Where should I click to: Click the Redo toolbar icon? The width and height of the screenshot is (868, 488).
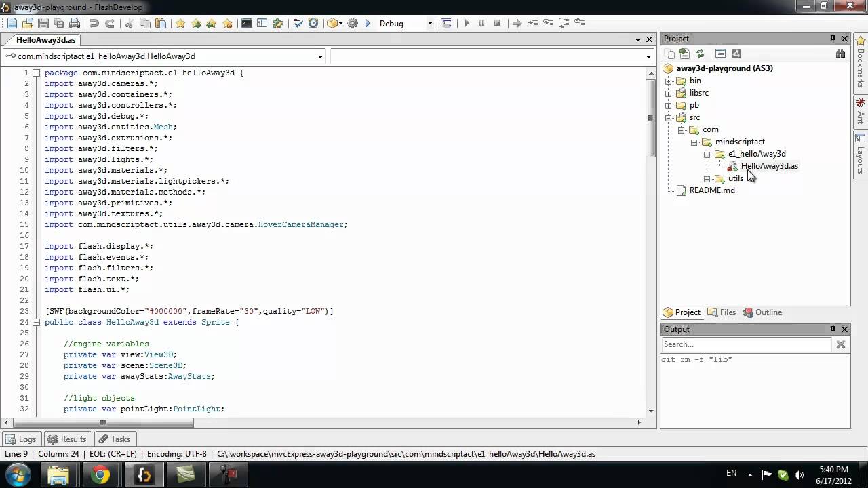click(x=110, y=23)
